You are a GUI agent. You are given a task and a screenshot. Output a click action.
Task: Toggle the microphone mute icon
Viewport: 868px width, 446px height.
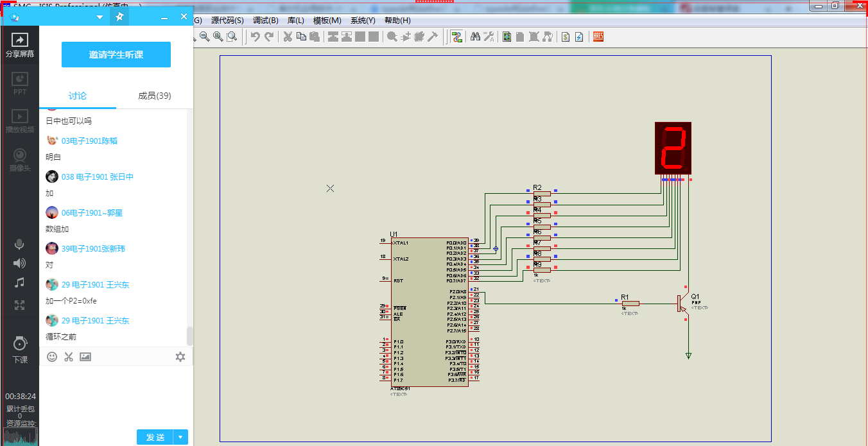(x=20, y=244)
